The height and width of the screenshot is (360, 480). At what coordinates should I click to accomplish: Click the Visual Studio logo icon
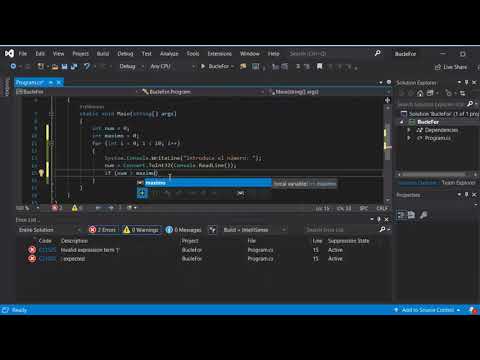click(9, 53)
